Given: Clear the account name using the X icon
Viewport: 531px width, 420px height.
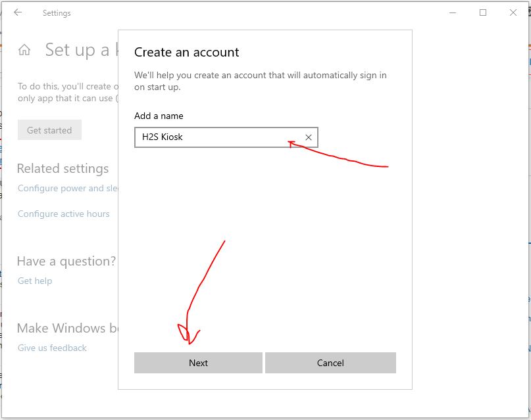Looking at the screenshot, I should tap(307, 137).
